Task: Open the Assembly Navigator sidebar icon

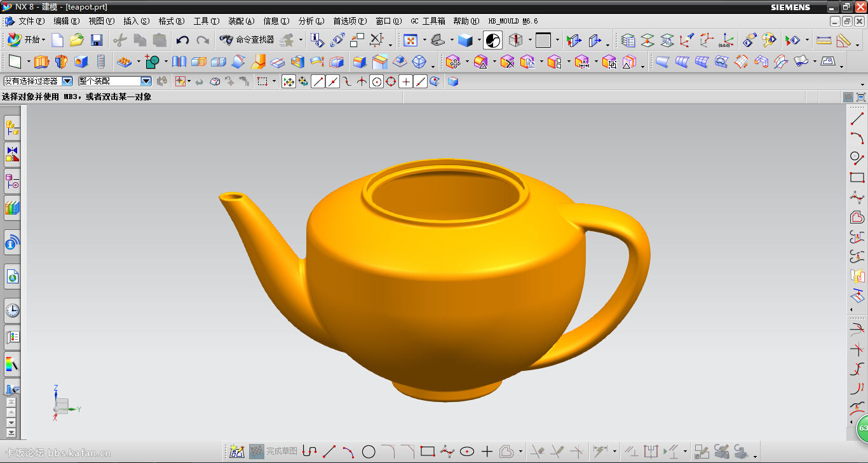Action: (12, 128)
